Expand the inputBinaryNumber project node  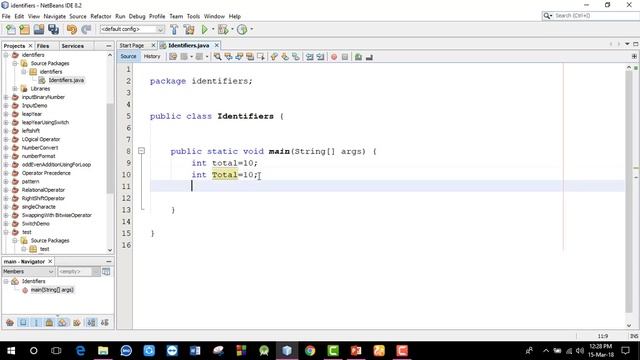(6, 97)
